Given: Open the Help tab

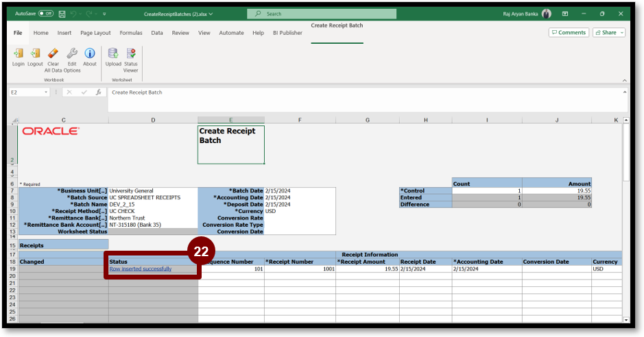Looking at the screenshot, I should coord(258,33).
